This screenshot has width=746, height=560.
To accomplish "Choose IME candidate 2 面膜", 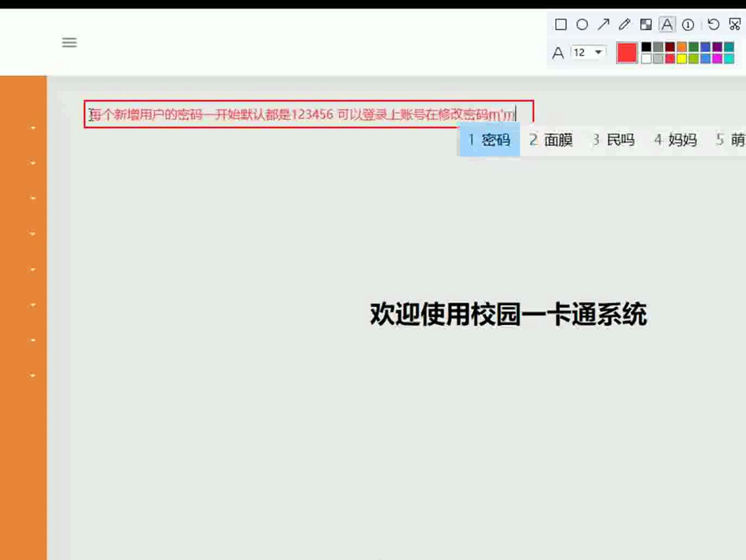I will click(x=551, y=140).
